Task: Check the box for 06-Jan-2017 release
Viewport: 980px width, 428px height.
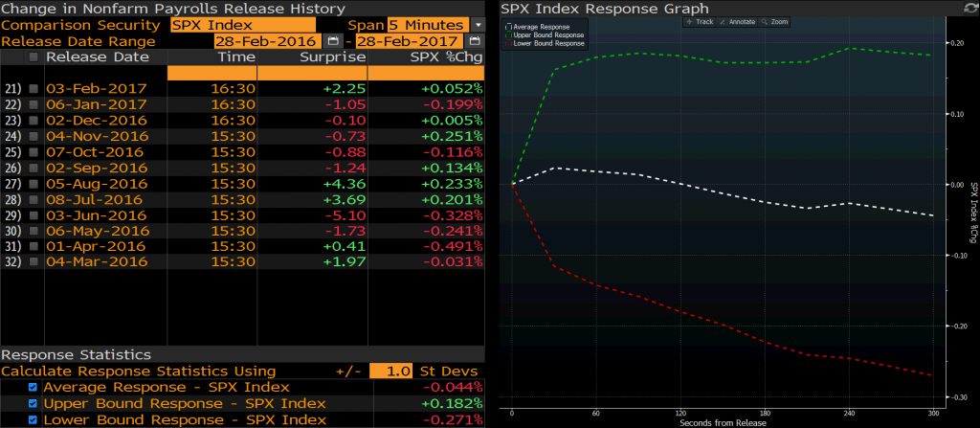Action: tap(33, 104)
